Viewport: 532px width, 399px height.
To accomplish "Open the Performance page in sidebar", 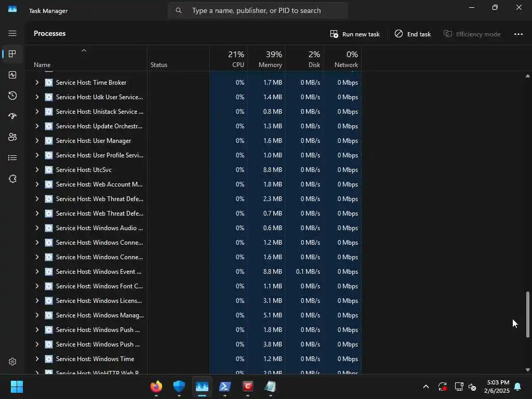I will [12, 75].
